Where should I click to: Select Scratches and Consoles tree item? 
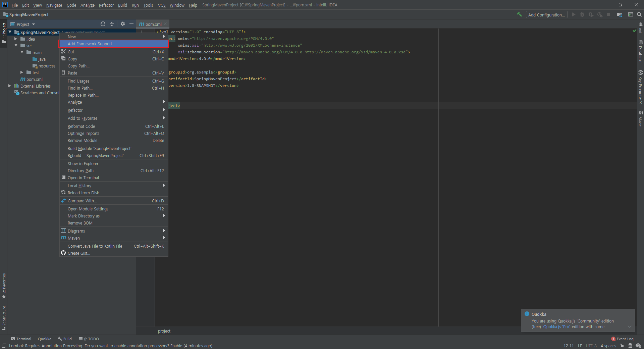pyautogui.click(x=37, y=93)
